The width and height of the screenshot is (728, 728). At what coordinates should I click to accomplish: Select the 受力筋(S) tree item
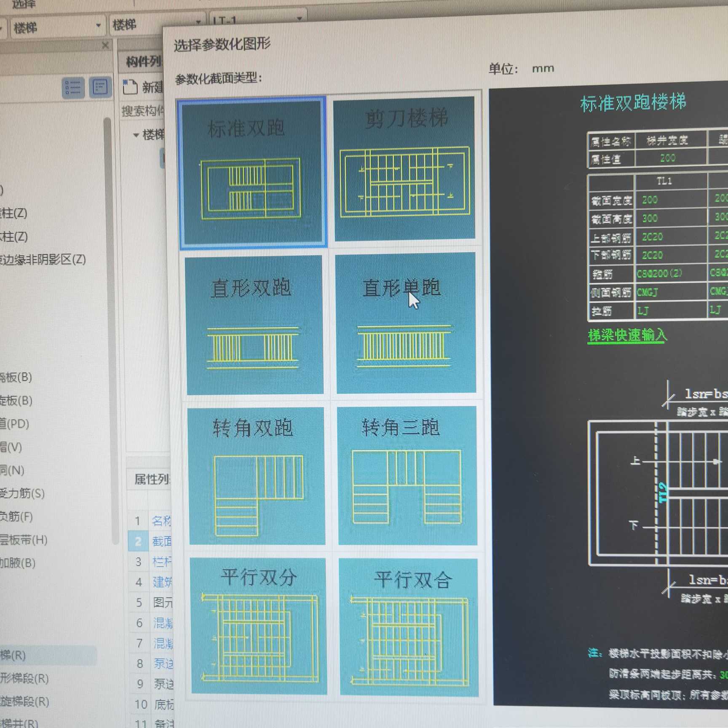click(x=22, y=493)
